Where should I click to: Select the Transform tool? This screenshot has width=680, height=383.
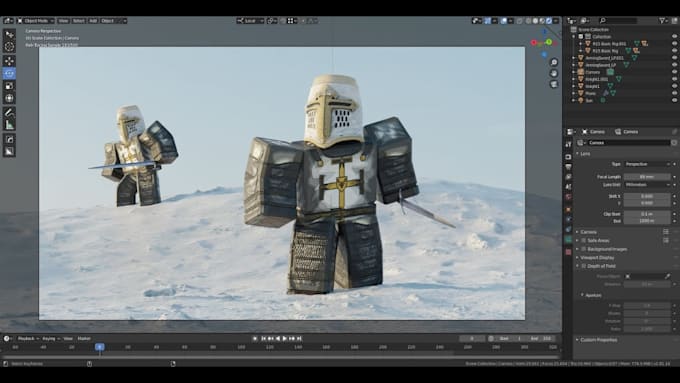(9, 98)
